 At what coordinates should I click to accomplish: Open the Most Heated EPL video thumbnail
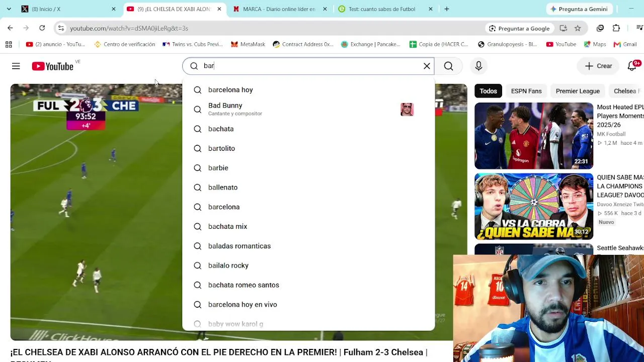tap(534, 136)
